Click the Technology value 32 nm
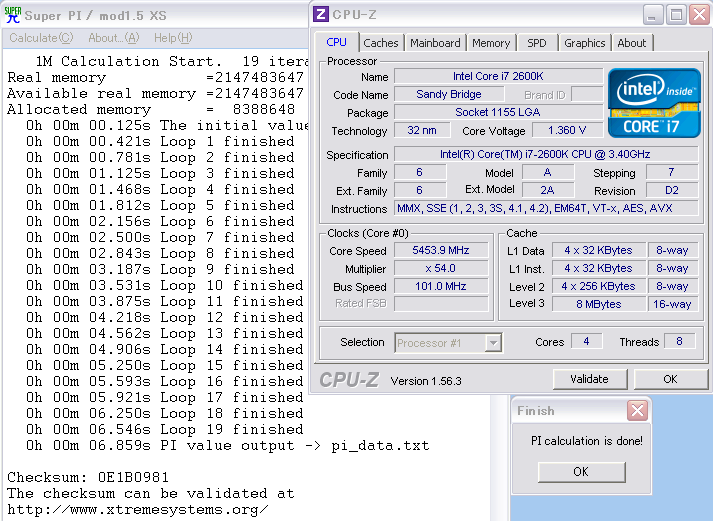This screenshot has height=521, width=713. point(422,130)
